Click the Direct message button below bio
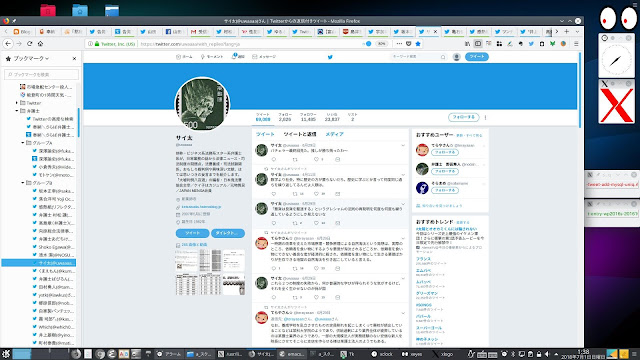 pyautogui.click(x=228, y=233)
